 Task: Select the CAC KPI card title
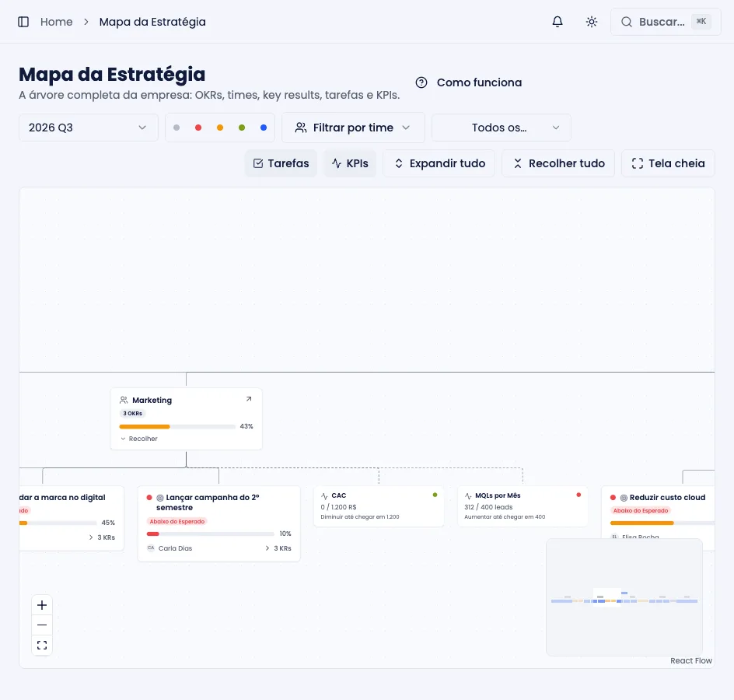tap(339, 495)
